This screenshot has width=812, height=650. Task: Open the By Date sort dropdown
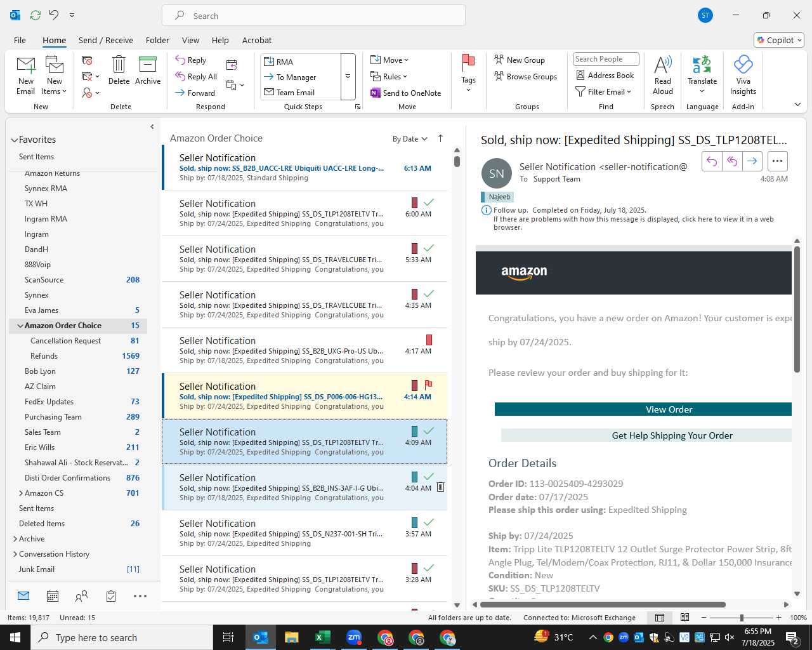point(410,139)
